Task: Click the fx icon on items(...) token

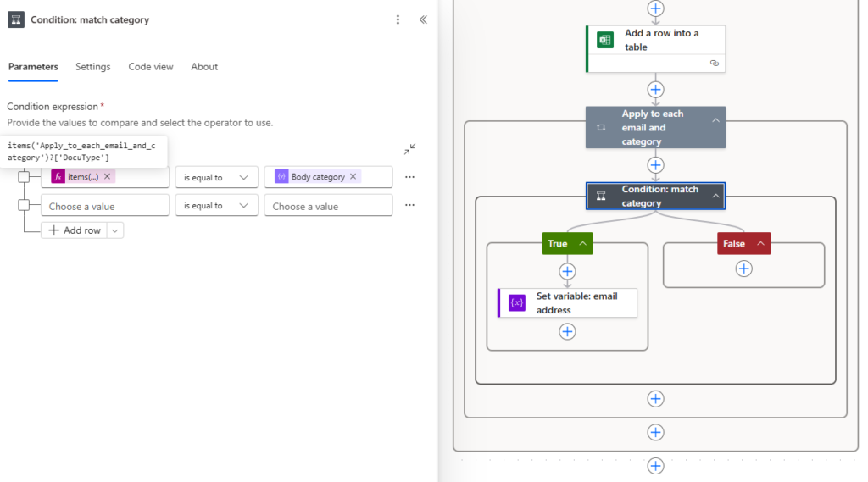Action: click(58, 176)
